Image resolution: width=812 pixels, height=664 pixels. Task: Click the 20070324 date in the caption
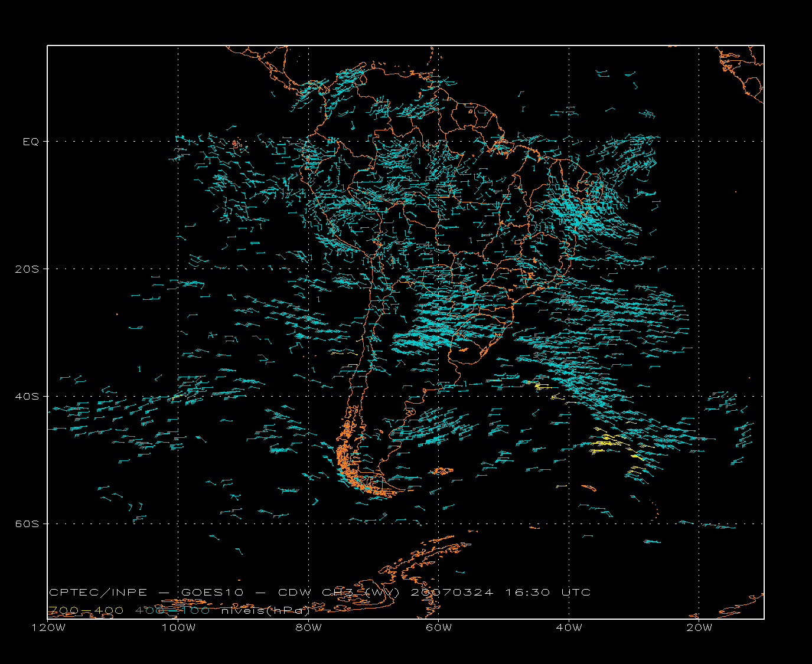click(x=452, y=592)
